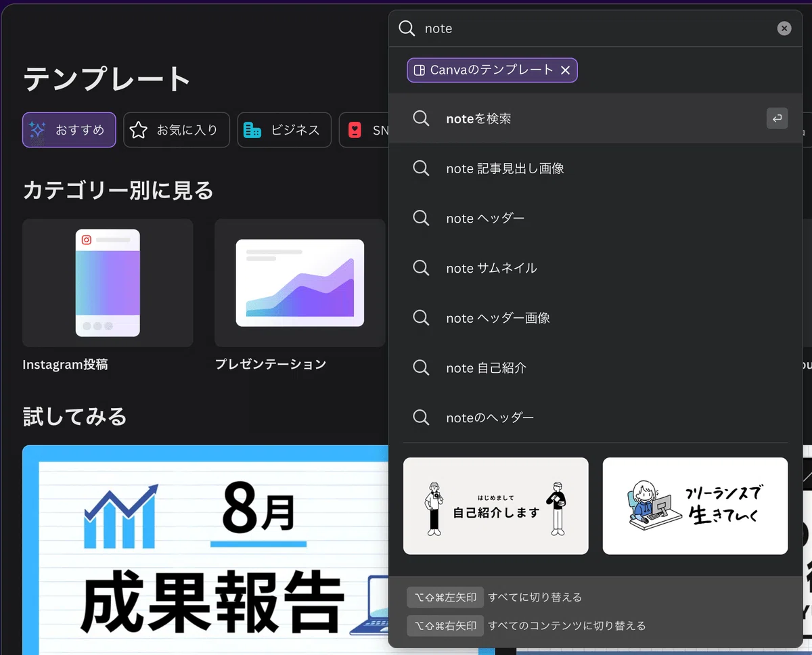Viewport: 812px width, 655px height.
Task: Select suggestion 'note サムネイル'
Action: tap(595, 268)
